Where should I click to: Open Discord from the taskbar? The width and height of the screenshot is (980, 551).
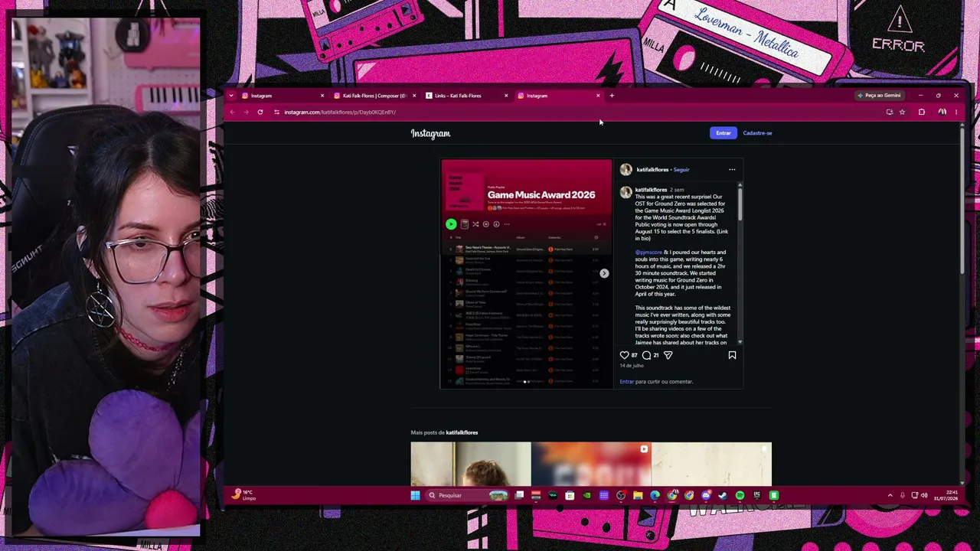(x=706, y=496)
